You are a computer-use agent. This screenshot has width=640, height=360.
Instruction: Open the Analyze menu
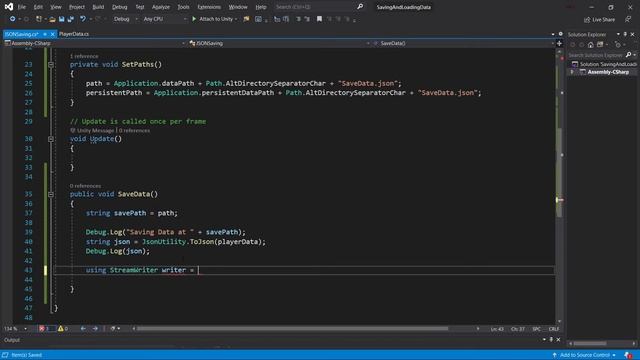pos(161,7)
